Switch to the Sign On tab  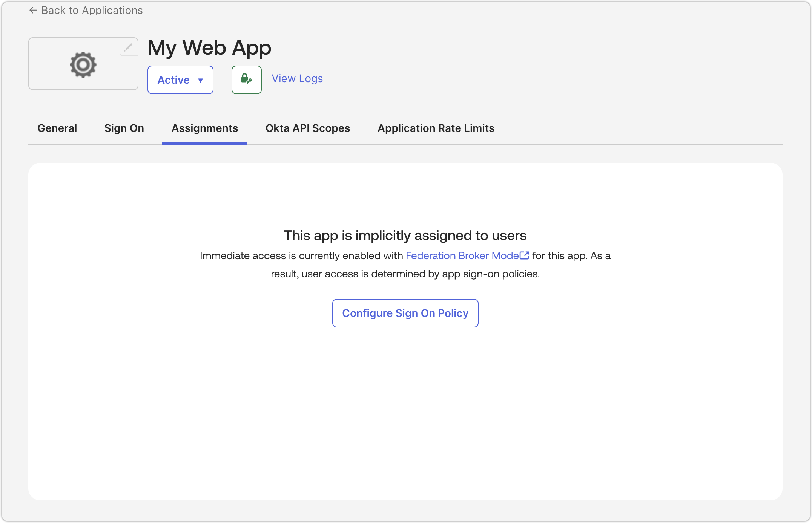(x=124, y=128)
